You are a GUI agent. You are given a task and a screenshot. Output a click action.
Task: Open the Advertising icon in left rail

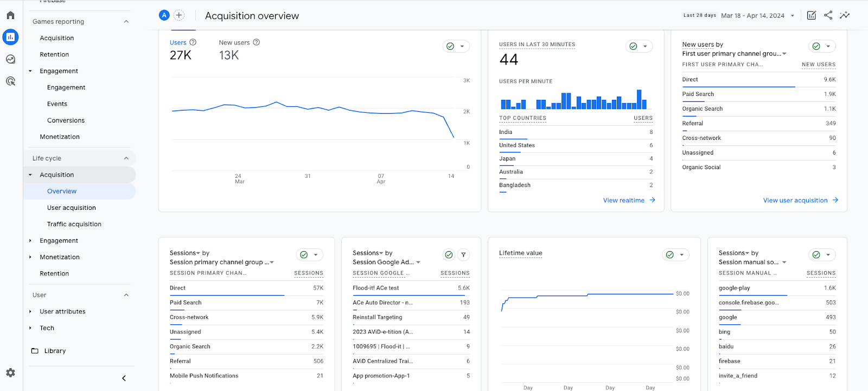click(x=10, y=81)
